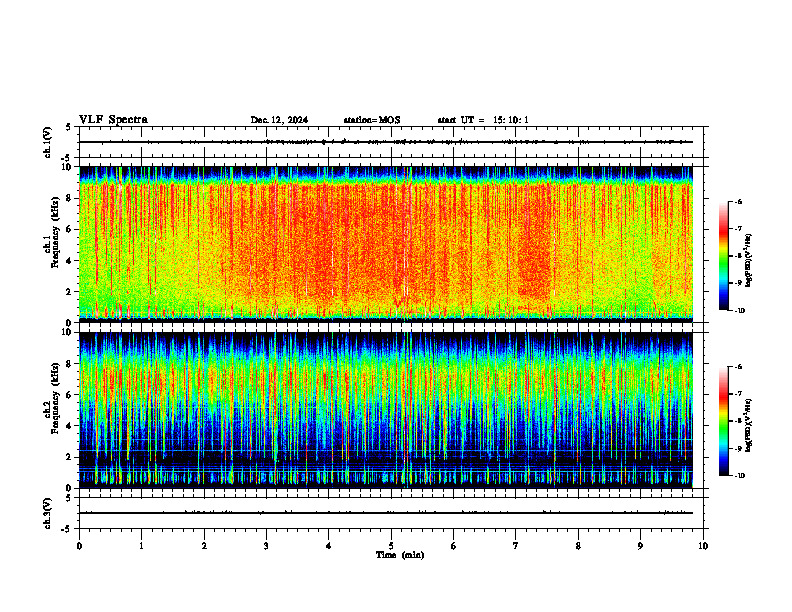The height and width of the screenshot is (612, 792).
Task: Click the 'start UT = 15:10:1' text
Action: [x=483, y=120]
